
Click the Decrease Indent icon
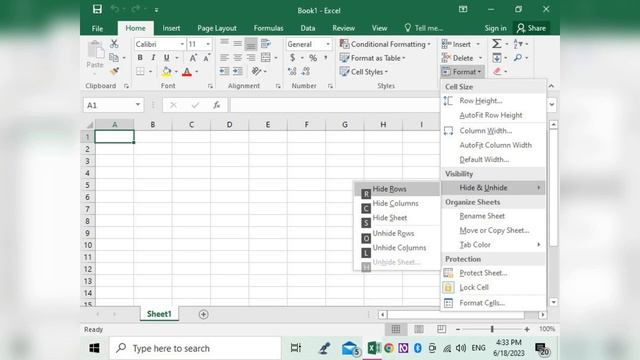coord(224,71)
